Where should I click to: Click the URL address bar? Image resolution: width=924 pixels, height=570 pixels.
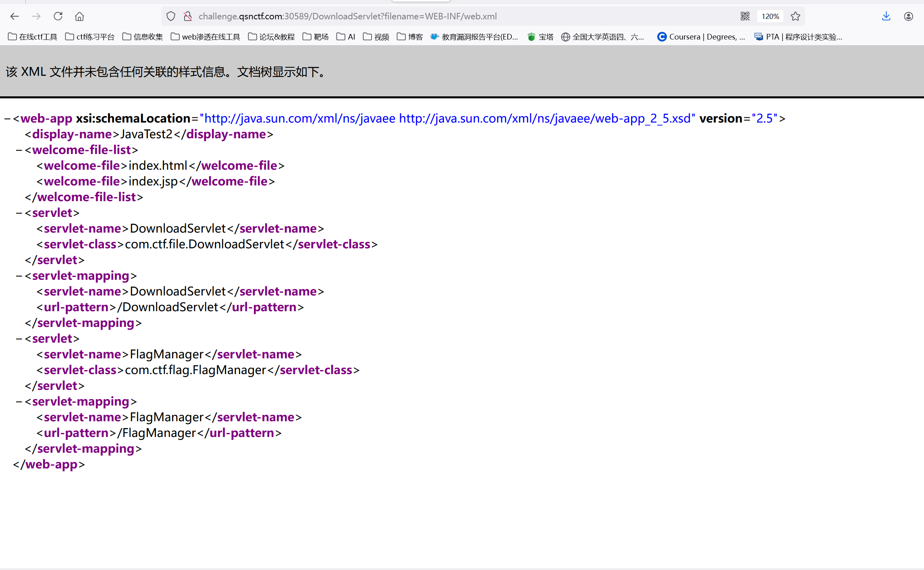point(443,16)
